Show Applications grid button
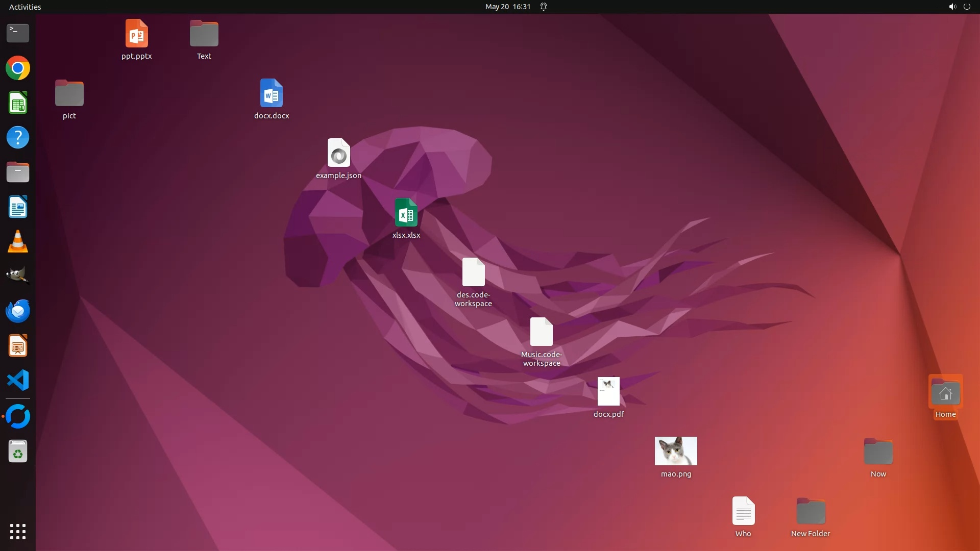This screenshot has width=980, height=551. 18,532
